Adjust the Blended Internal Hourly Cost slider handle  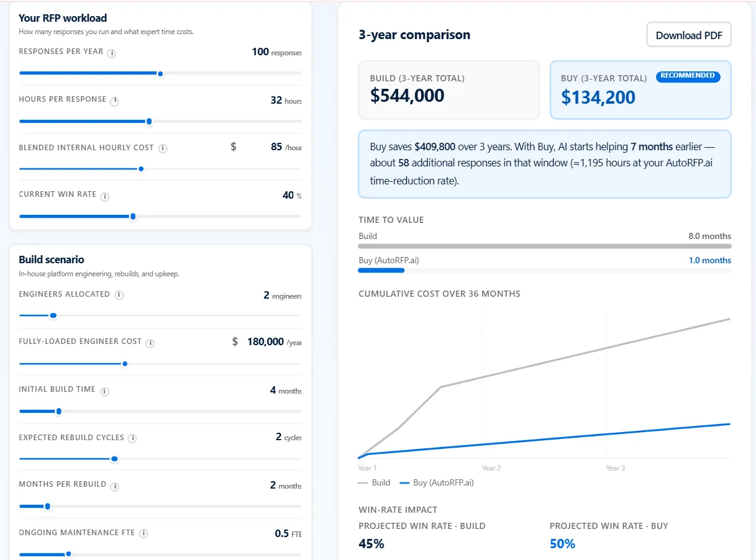141,169
